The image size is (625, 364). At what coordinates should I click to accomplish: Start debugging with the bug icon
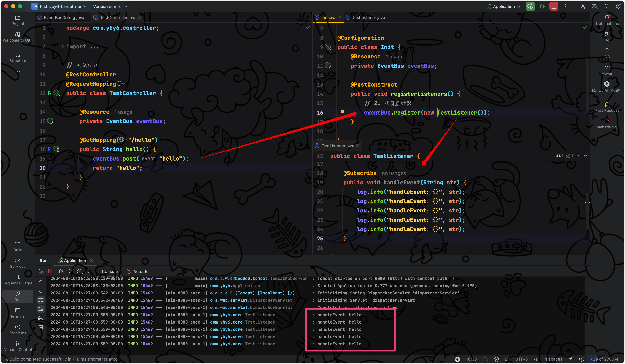coord(542,6)
